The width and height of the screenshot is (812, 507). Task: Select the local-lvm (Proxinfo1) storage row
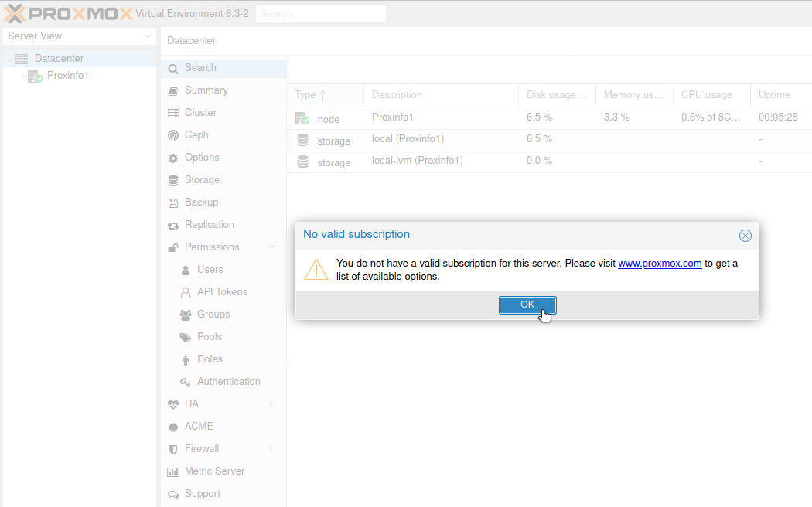(x=549, y=162)
